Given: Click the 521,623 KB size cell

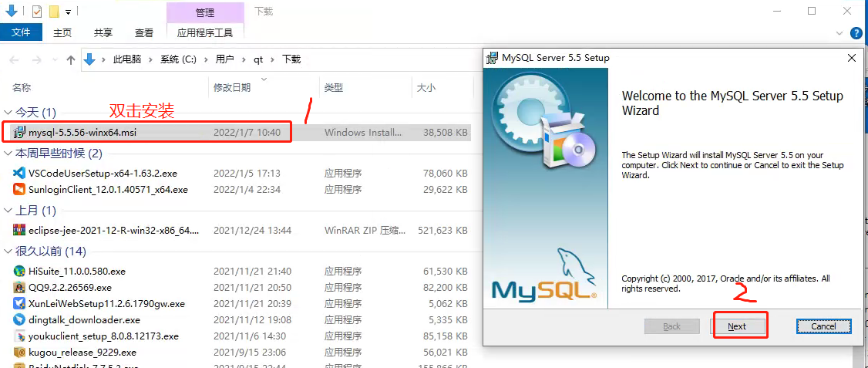Looking at the screenshot, I should pos(442,230).
